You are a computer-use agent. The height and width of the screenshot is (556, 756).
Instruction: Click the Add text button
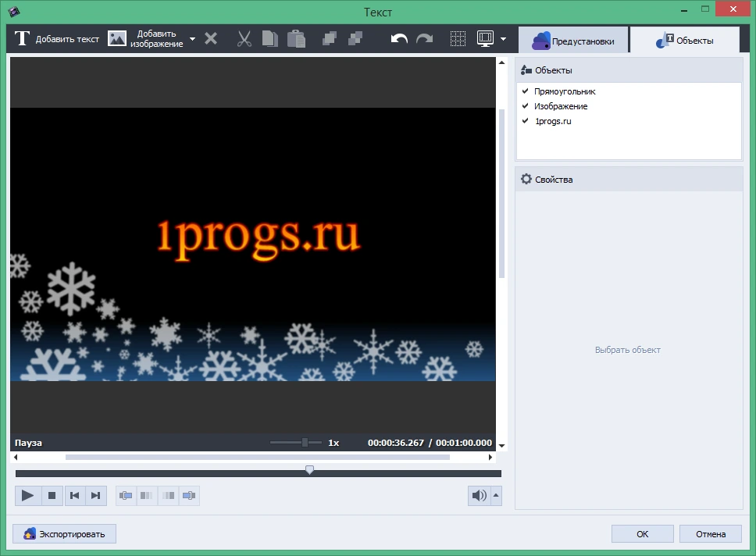(x=56, y=38)
